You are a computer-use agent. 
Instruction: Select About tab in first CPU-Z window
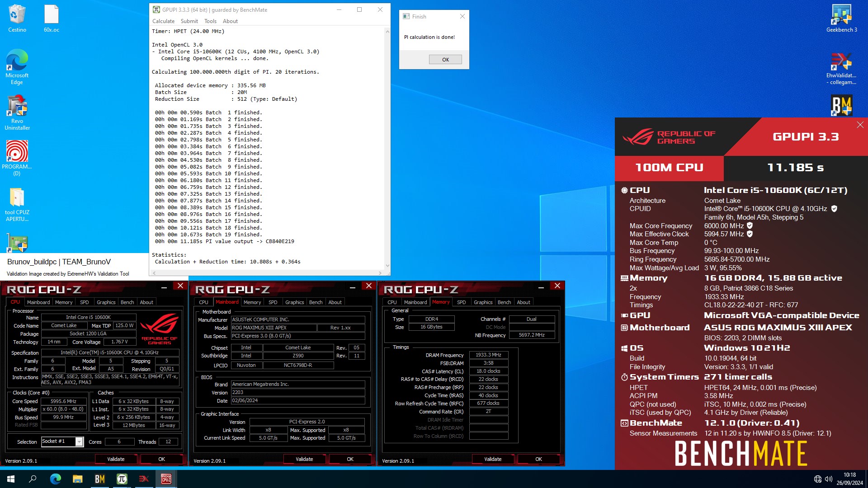(146, 302)
